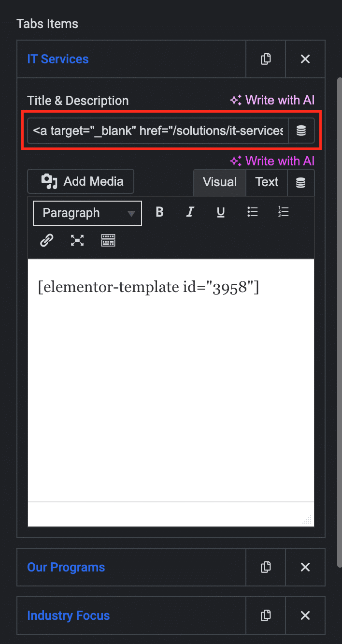Click the insert/edit link icon
Image resolution: width=342 pixels, height=644 pixels.
pos(46,240)
